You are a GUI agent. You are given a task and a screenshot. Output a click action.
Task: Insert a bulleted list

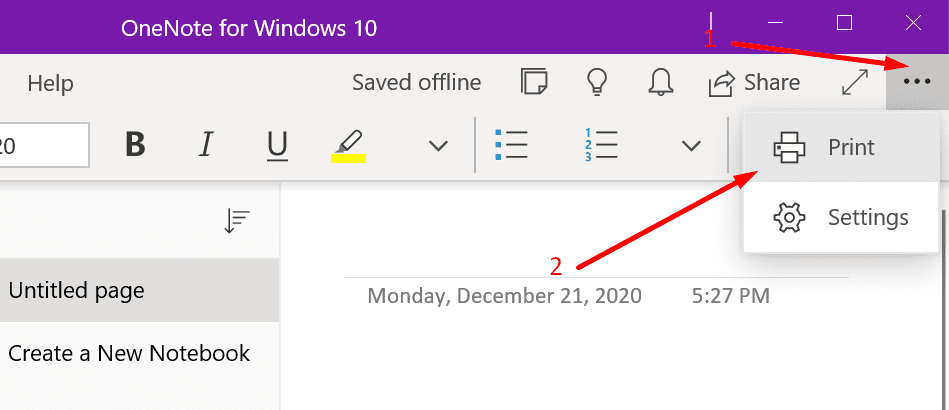(x=511, y=146)
